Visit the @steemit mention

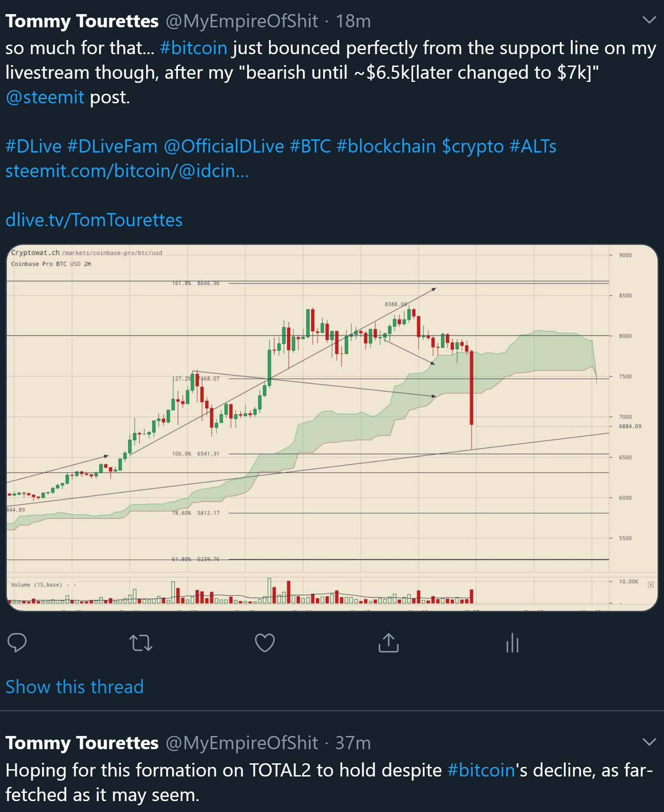point(45,97)
